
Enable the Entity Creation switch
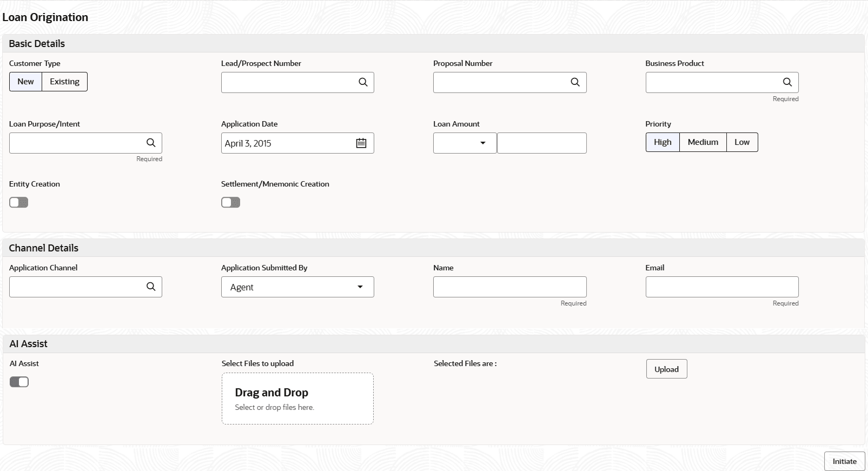pos(19,202)
